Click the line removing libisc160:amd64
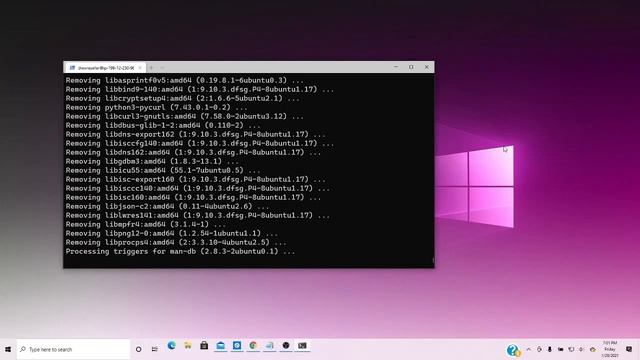Viewport: 640px width, 360px height. 193,197
